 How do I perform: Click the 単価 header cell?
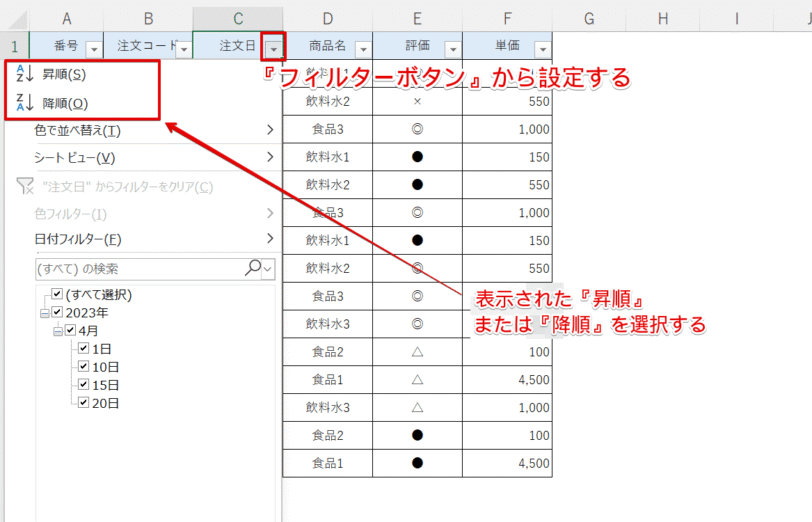pyautogui.click(x=507, y=46)
